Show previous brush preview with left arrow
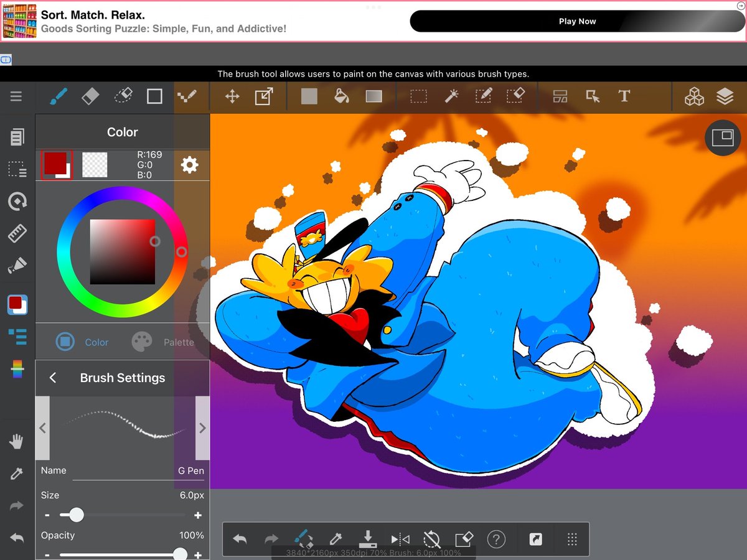747x560 pixels. coord(43,428)
